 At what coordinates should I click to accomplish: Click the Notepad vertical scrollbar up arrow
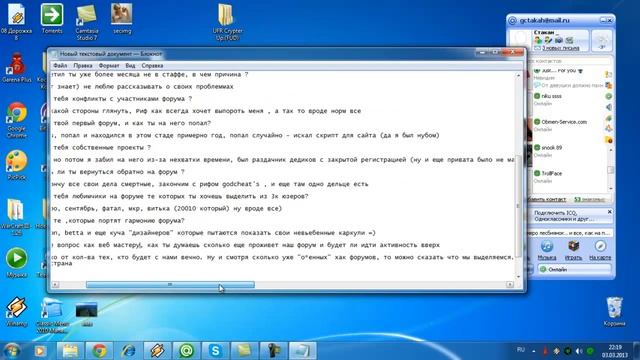(x=518, y=76)
